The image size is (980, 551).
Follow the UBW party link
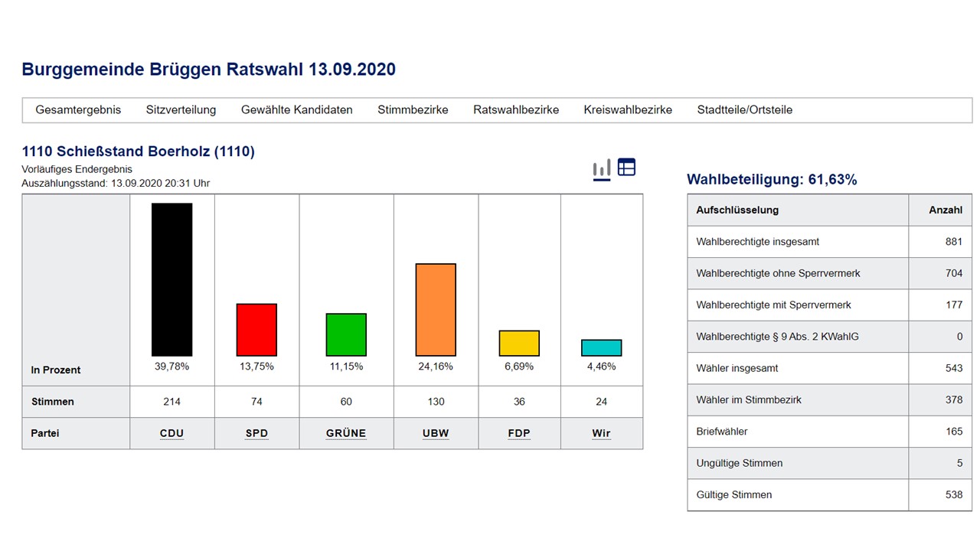click(x=436, y=433)
